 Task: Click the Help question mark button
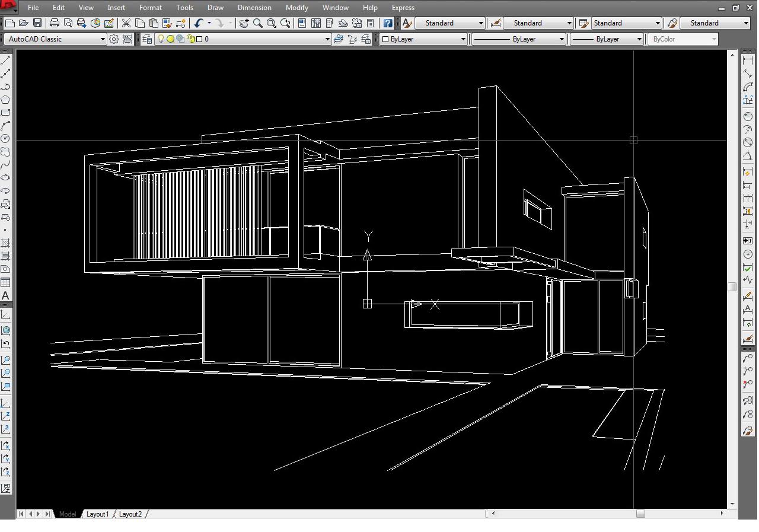click(388, 23)
